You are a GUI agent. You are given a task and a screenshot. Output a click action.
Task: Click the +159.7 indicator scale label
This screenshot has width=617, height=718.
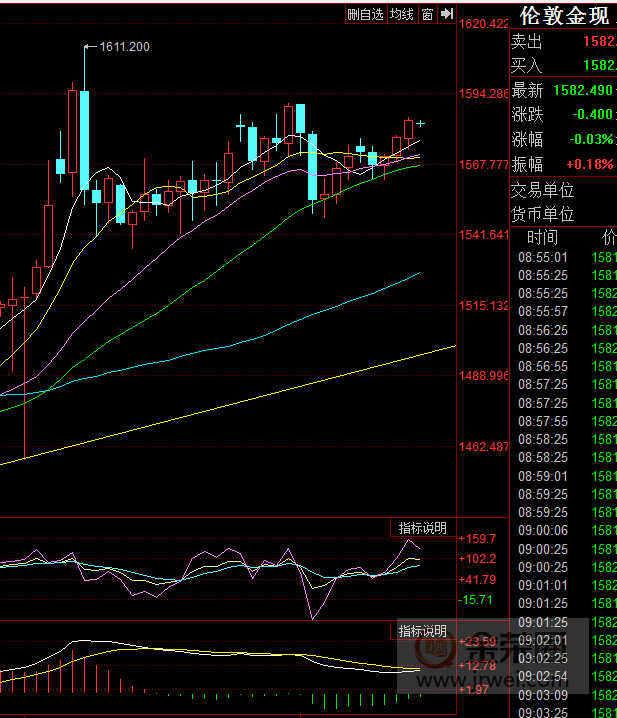pos(478,539)
